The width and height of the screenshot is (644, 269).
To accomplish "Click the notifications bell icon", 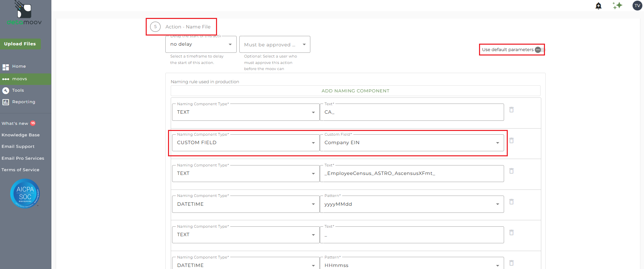I will click(598, 6).
